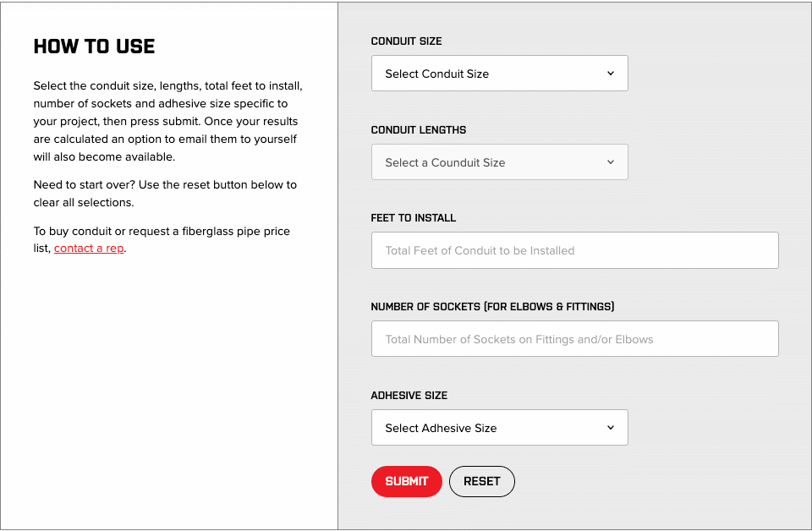Click the 'Need to start over?' paragraph
This screenshot has width=812, height=531.
(165, 194)
